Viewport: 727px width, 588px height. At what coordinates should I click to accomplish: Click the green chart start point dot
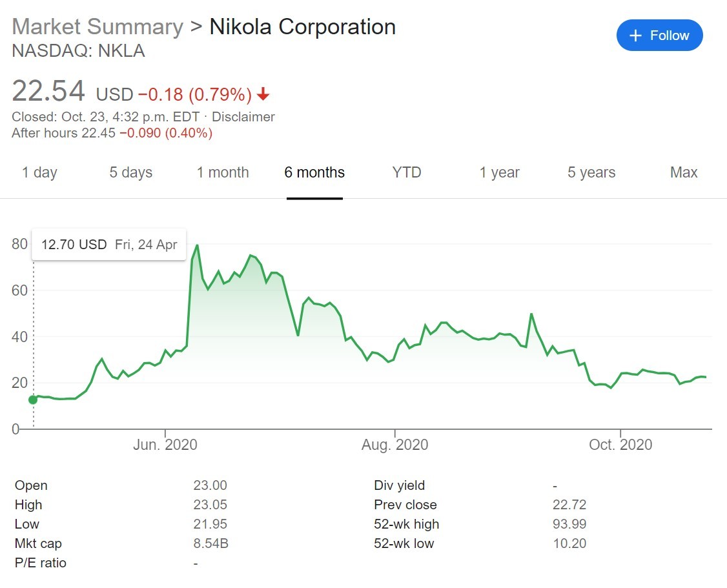pyautogui.click(x=33, y=400)
